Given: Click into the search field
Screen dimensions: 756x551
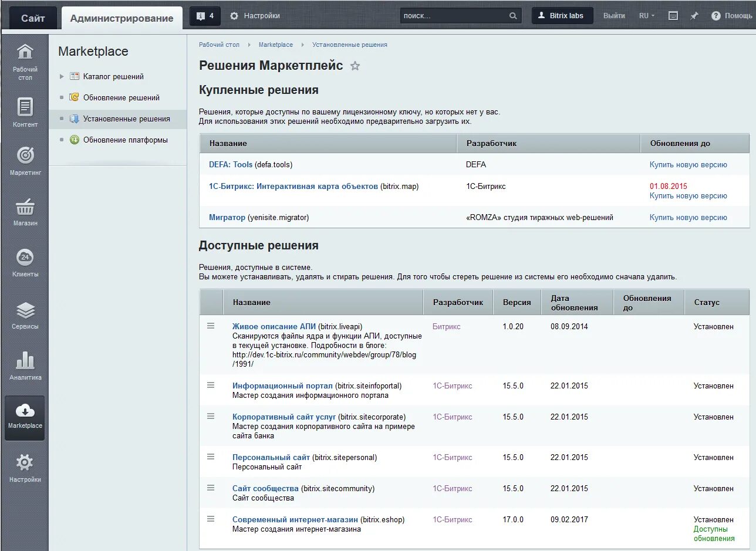Looking at the screenshot, I should (454, 16).
